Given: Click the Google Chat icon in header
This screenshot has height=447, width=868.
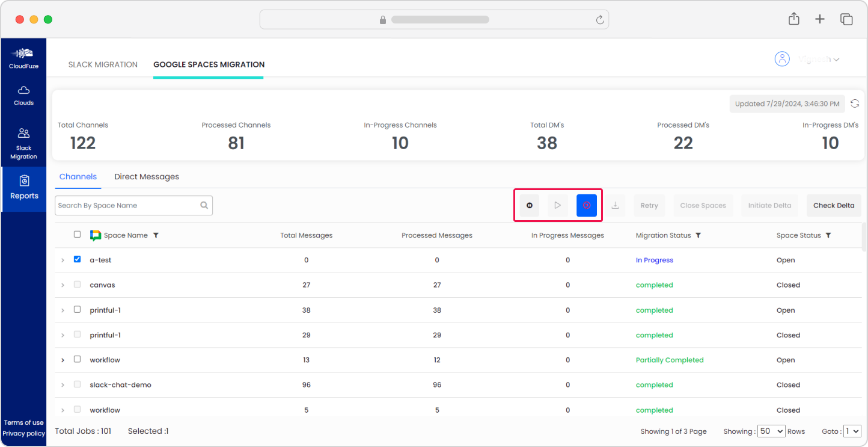Looking at the screenshot, I should (x=95, y=235).
